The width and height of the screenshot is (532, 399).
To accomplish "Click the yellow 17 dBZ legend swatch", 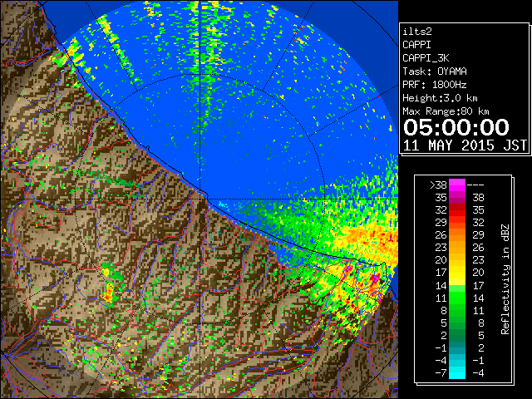I will tap(457, 273).
